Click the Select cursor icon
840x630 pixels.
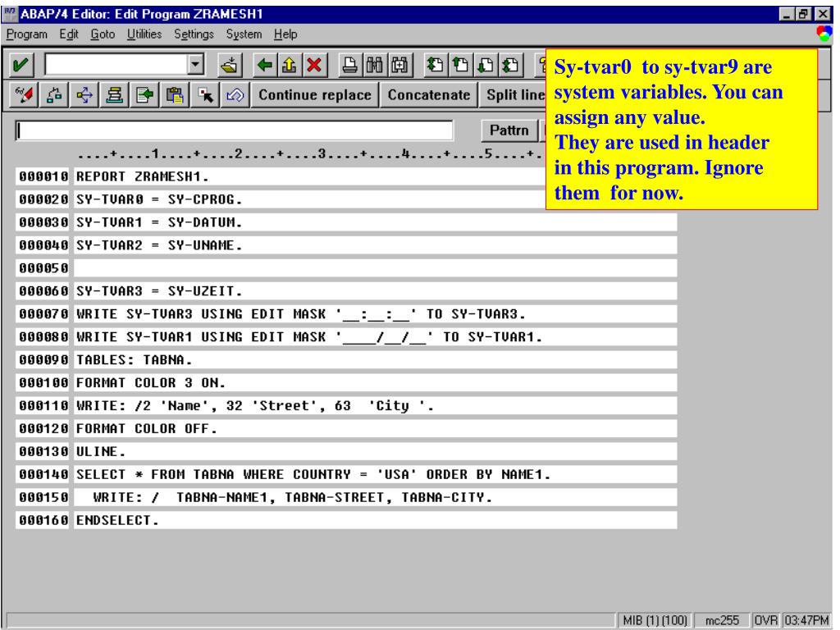tap(205, 95)
